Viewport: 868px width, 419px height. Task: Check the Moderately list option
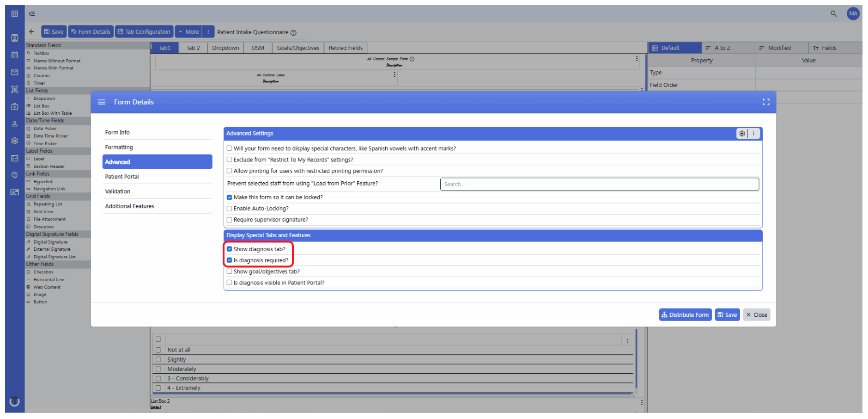pos(158,369)
